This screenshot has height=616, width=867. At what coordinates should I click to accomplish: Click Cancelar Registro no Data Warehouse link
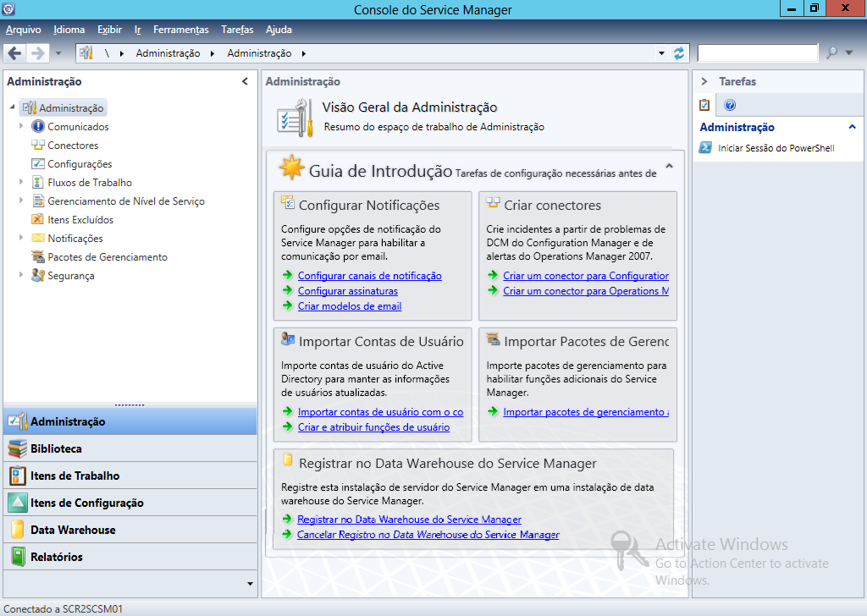point(428,535)
